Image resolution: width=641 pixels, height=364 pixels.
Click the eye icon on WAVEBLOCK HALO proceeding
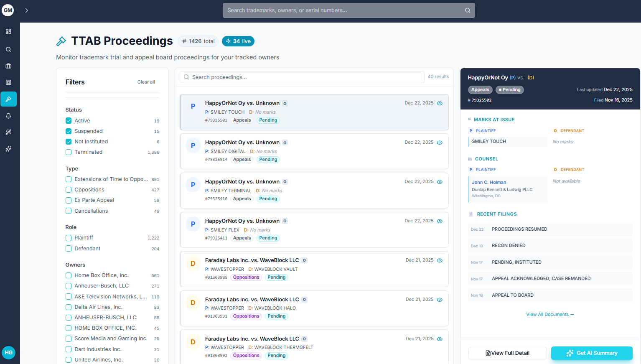coord(440,300)
